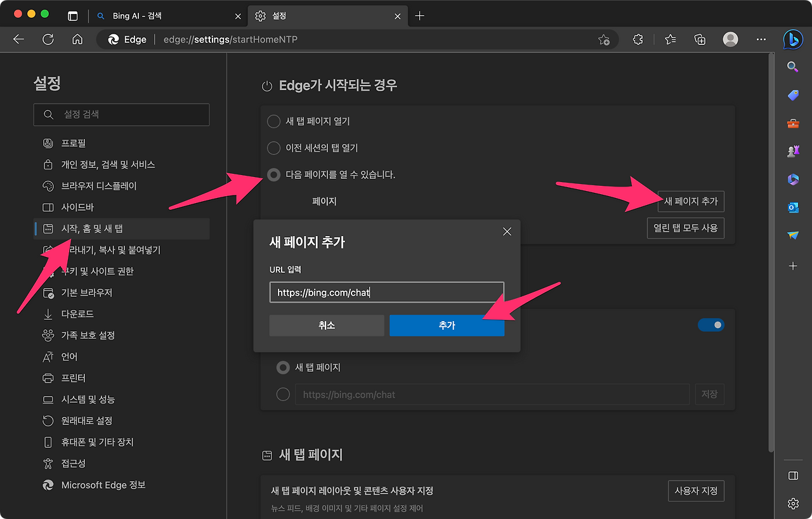This screenshot has height=519, width=812.
Task: Open Games from the Edge sidebar
Action: [792, 151]
